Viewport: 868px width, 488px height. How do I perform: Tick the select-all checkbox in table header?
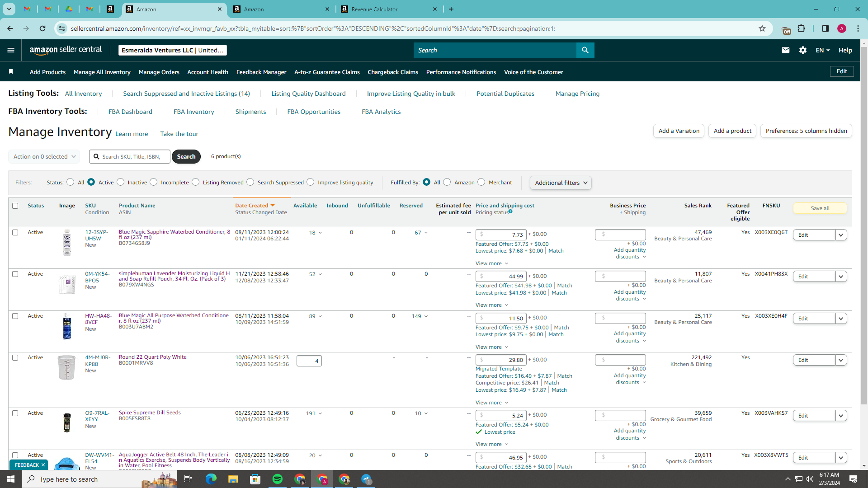click(x=15, y=206)
